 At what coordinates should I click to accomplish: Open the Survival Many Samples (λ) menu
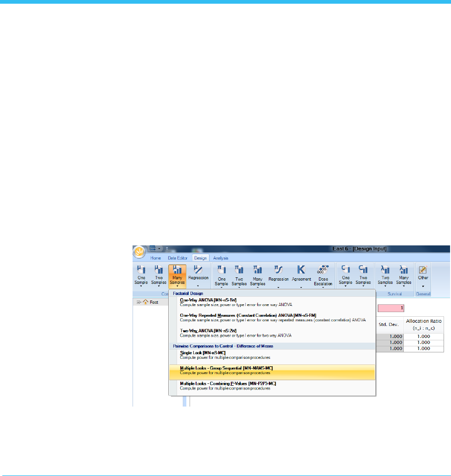coord(404,276)
